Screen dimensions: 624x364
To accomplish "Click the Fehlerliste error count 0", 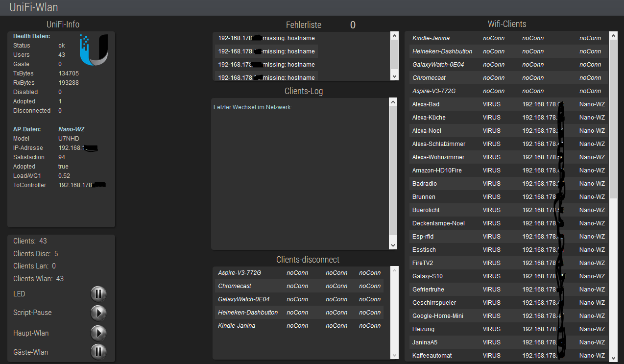I will pos(353,25).
